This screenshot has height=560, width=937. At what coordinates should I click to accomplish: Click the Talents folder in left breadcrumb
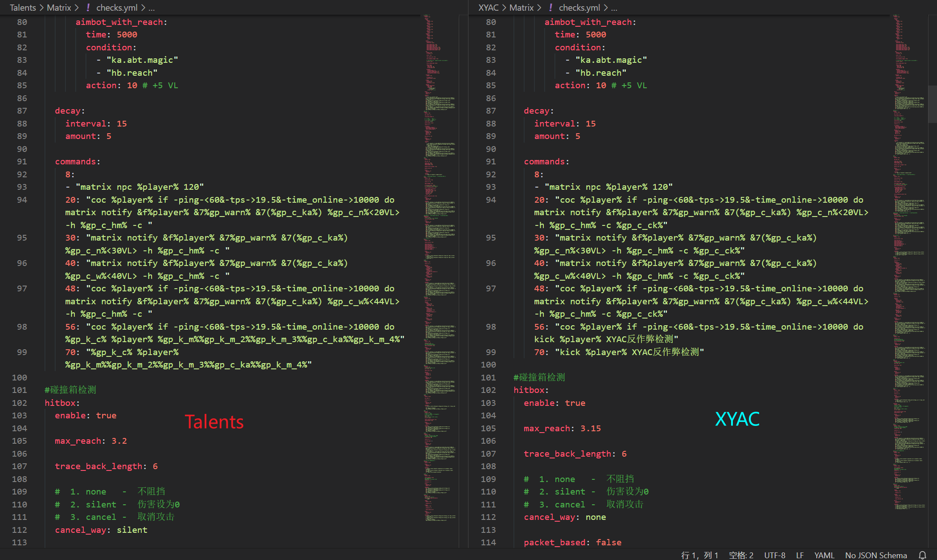tap(23, 8)
